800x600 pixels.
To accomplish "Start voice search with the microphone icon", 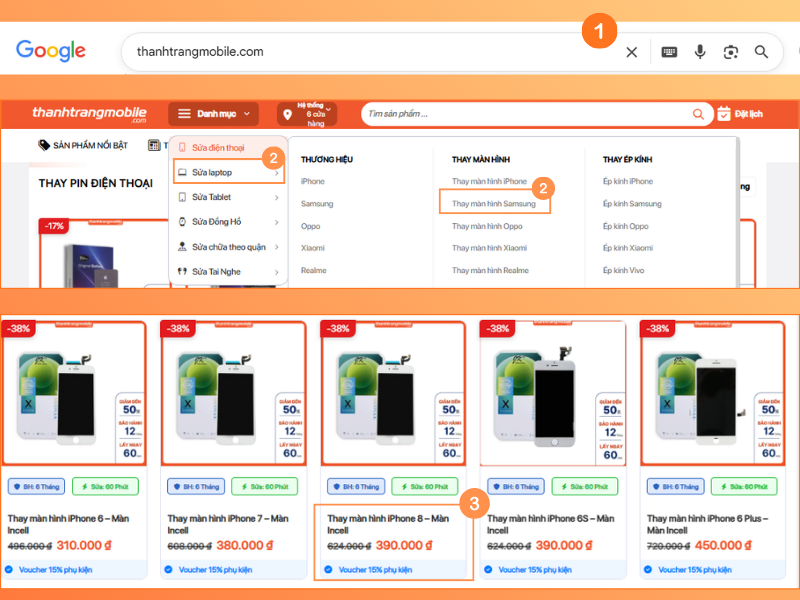I will 700,52.
